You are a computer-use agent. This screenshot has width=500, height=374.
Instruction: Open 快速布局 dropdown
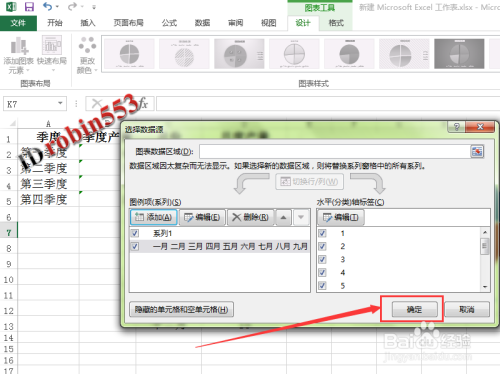pyautogui.click(x=52, y=55)
